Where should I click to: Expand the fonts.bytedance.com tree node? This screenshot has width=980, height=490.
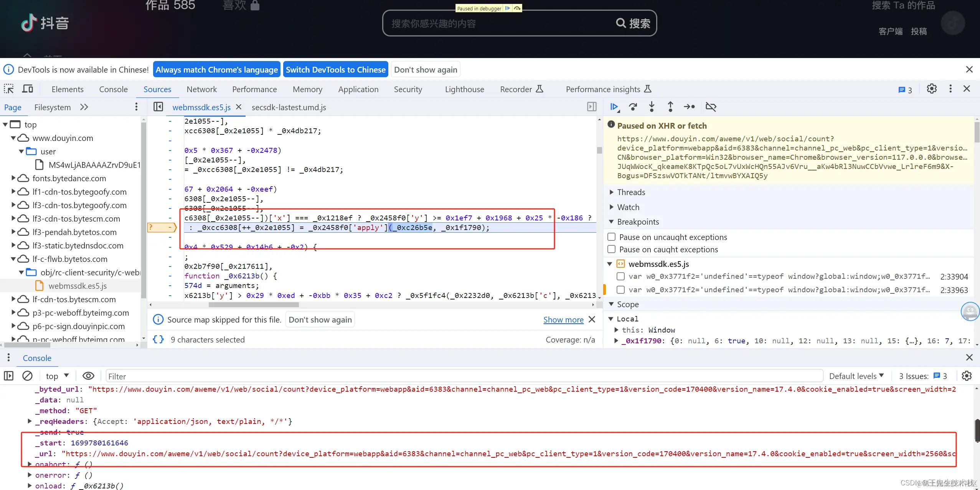click(x=14, y=178)
